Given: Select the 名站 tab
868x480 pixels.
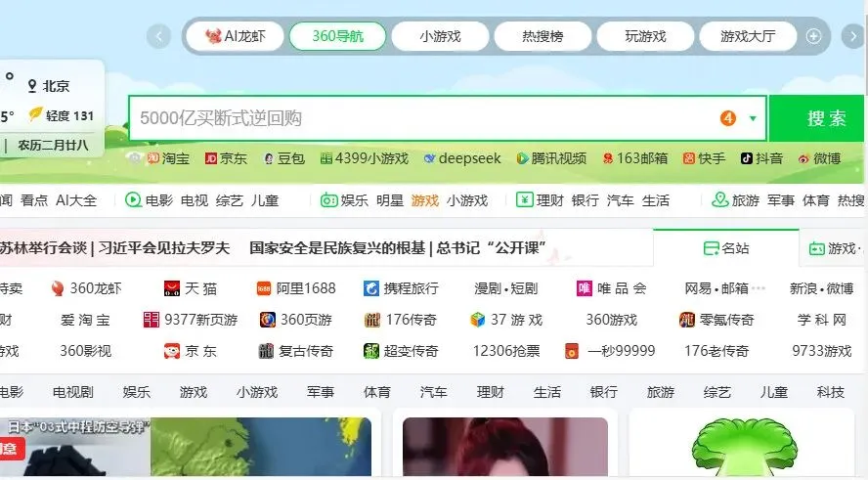Looking at the screenshot, I should tap(726, 248).
